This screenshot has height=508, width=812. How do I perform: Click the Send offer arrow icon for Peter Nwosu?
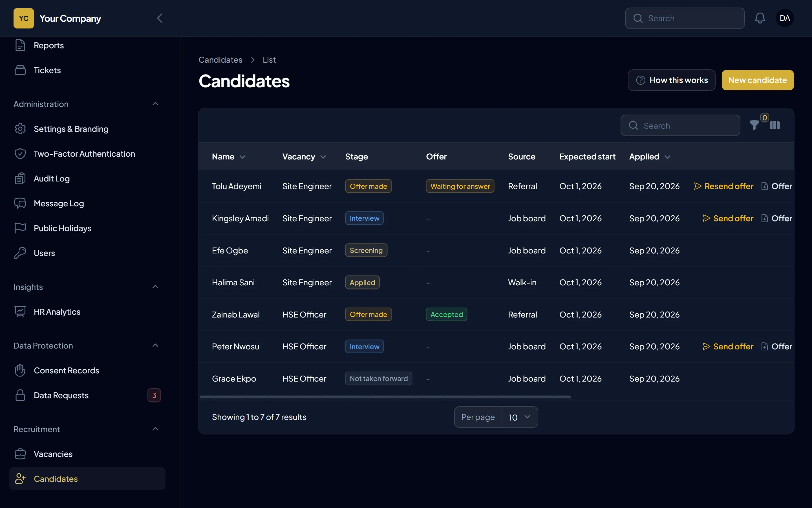coord(706,346)
